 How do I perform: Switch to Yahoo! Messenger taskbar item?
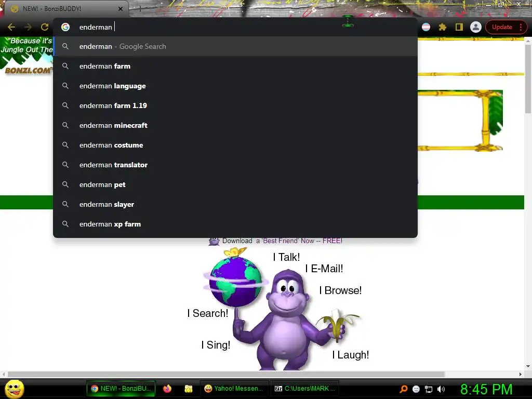point(234,389)
